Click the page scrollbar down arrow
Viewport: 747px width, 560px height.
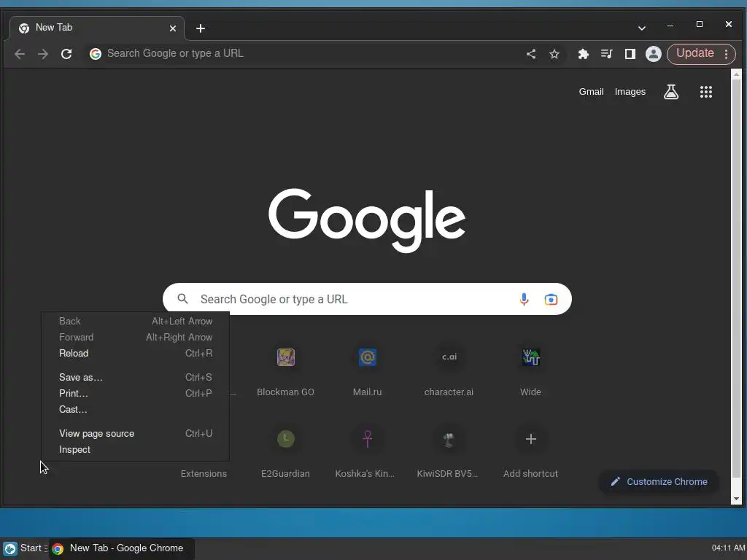coord(736,499)
